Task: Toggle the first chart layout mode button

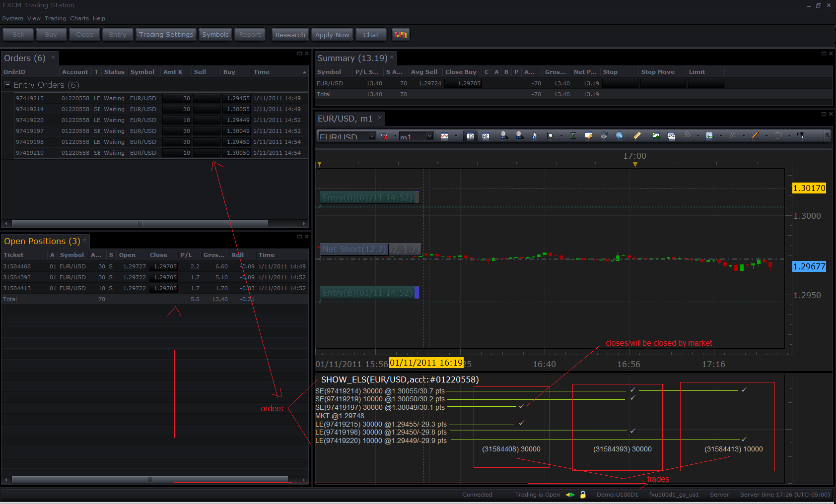Action: [470, 136]
